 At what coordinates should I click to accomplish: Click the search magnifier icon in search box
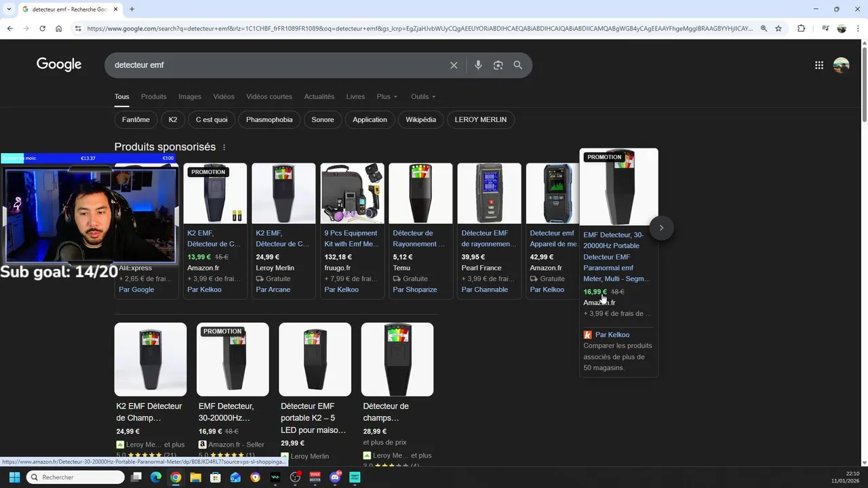(518, 65)
